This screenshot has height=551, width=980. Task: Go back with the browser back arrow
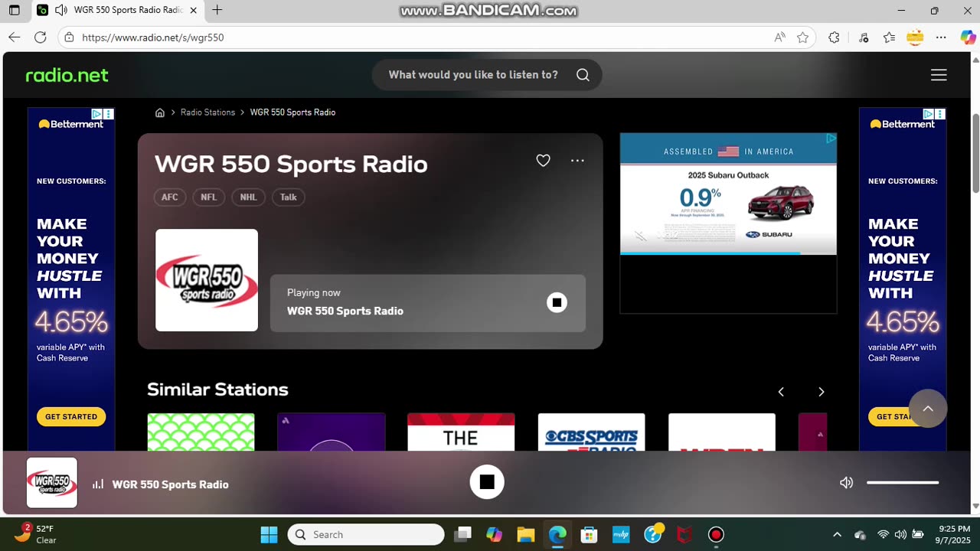click(x=14, y=37)
